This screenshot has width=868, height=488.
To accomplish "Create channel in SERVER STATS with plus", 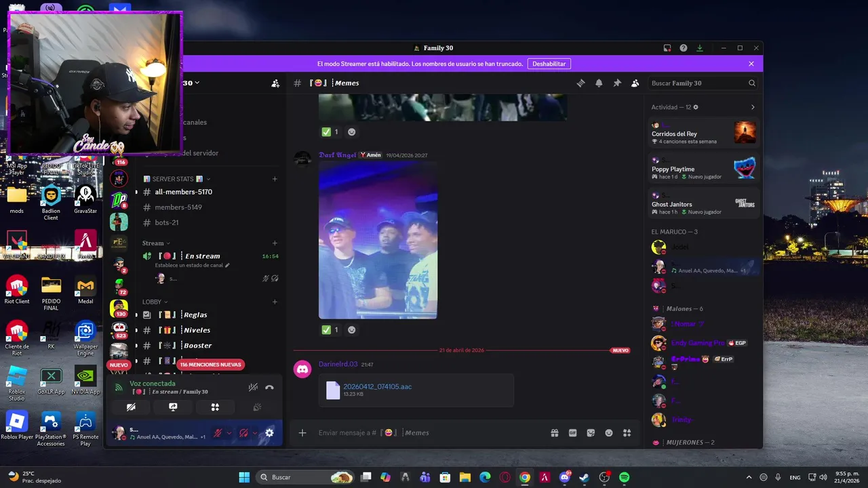I will pos(275,179).
